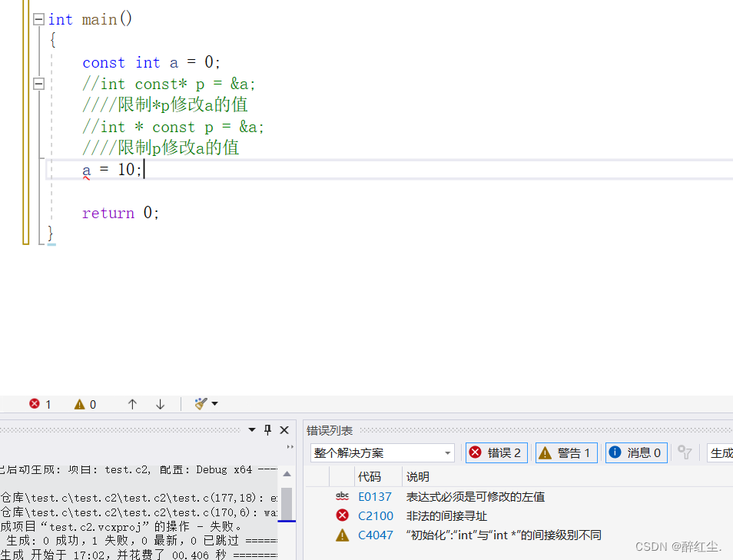Click the '//int * const p = &a;' comment
Image resolution: width=733 pixels, height=560 pixels.
173,127
